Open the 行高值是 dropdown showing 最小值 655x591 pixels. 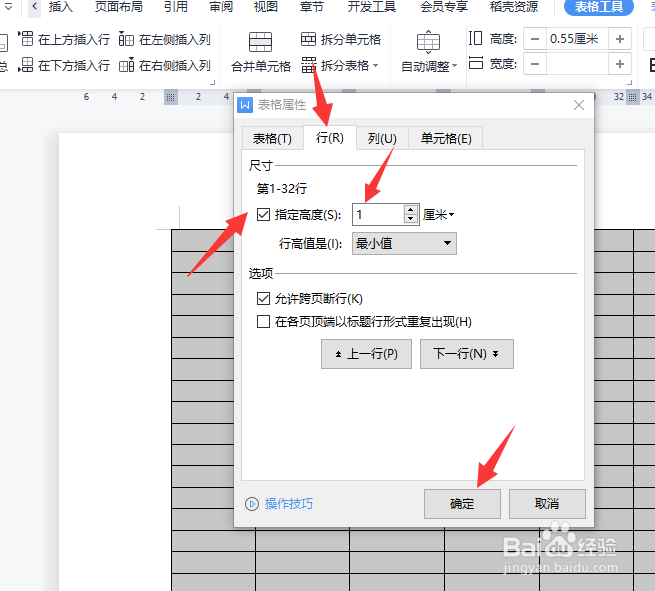404,244
